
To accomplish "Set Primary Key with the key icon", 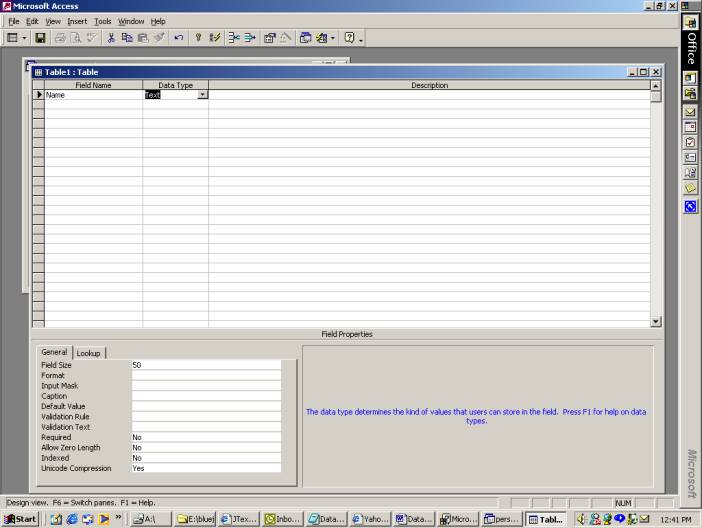I will [198, 38].
